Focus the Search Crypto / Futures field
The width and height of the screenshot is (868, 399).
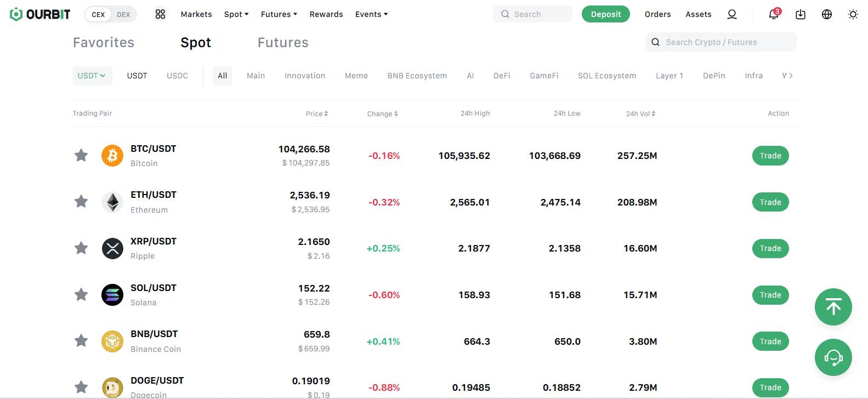pos(721,42)
